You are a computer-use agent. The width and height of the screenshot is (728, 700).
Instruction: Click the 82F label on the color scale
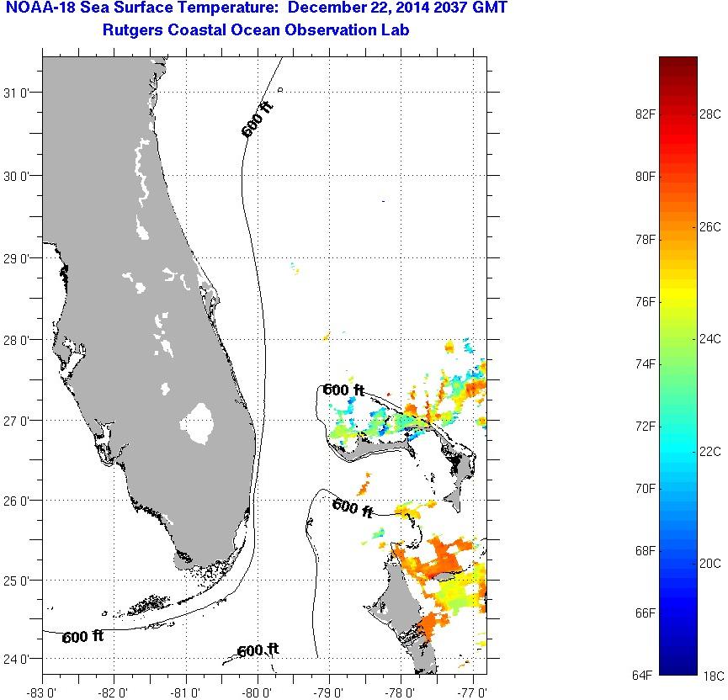point(646,114)
